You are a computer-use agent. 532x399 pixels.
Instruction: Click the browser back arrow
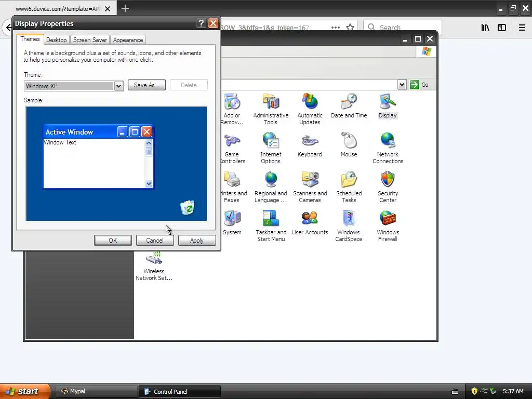[8, 28]
